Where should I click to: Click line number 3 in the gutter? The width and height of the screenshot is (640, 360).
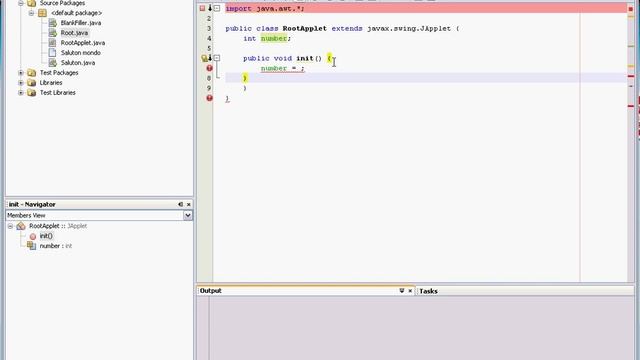click(209, 29)
